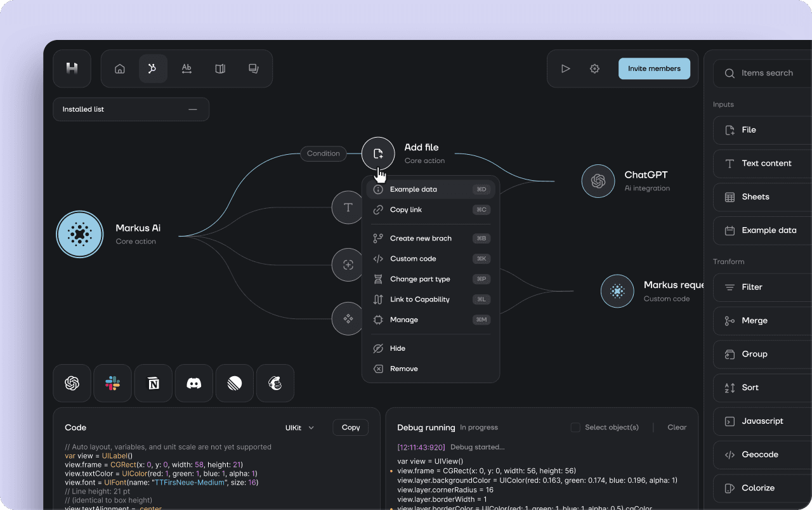This screenshot has height=510, width=812.
Task: Toggle Select object(s) checkbox
Action: 575,428
